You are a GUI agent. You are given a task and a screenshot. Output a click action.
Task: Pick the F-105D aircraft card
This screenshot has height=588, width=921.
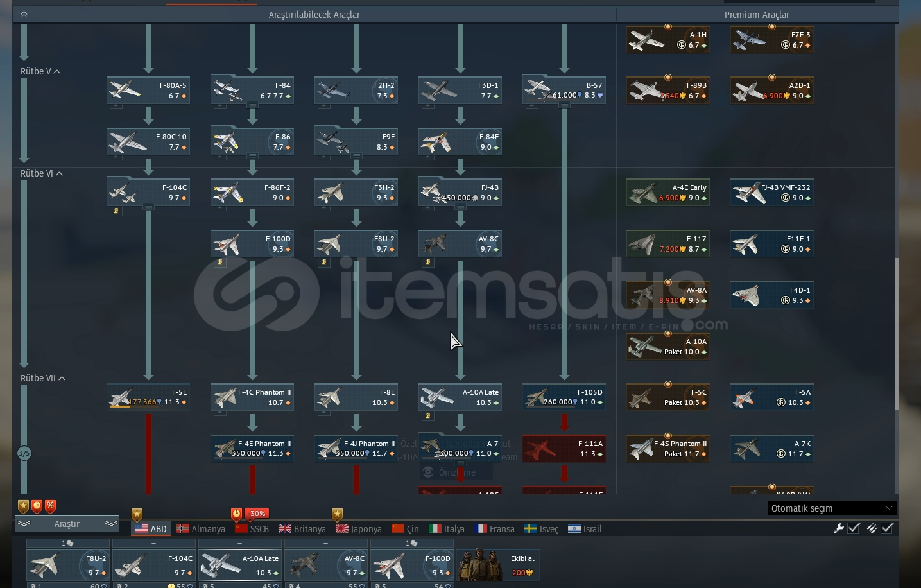pyautogui.click(x=564, y=397)
